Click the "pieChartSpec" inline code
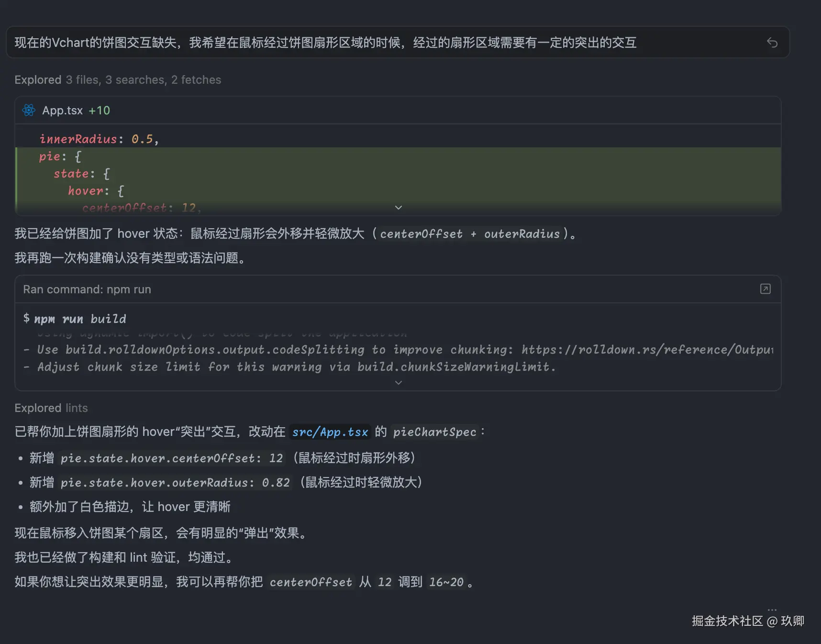 (435, 432)
